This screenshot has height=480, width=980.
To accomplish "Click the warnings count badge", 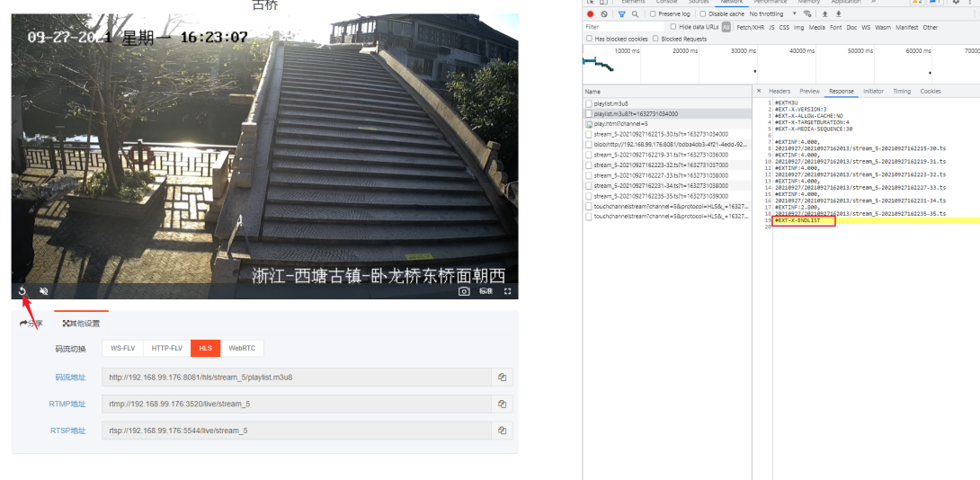I will tap(917, 2).
